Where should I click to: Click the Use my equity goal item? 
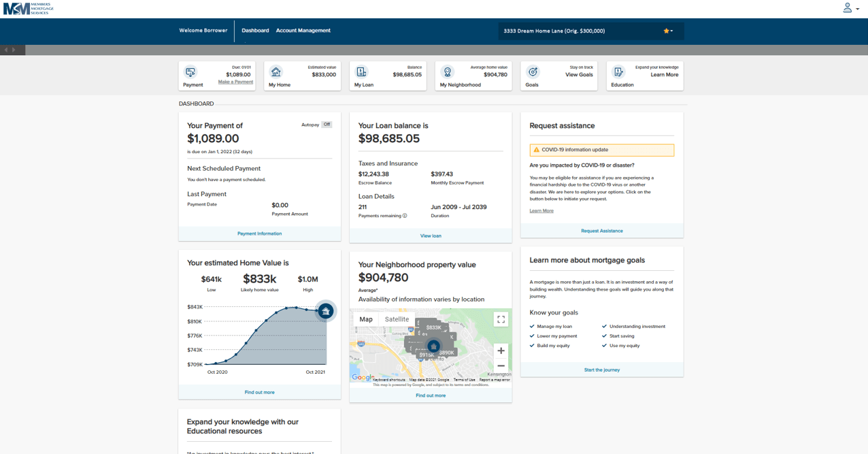(621, 346)
